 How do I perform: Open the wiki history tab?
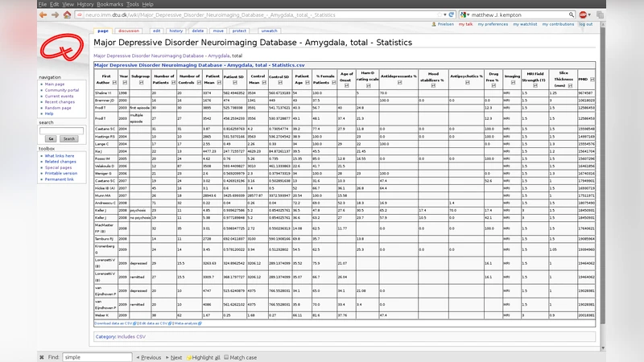point(175,31)
